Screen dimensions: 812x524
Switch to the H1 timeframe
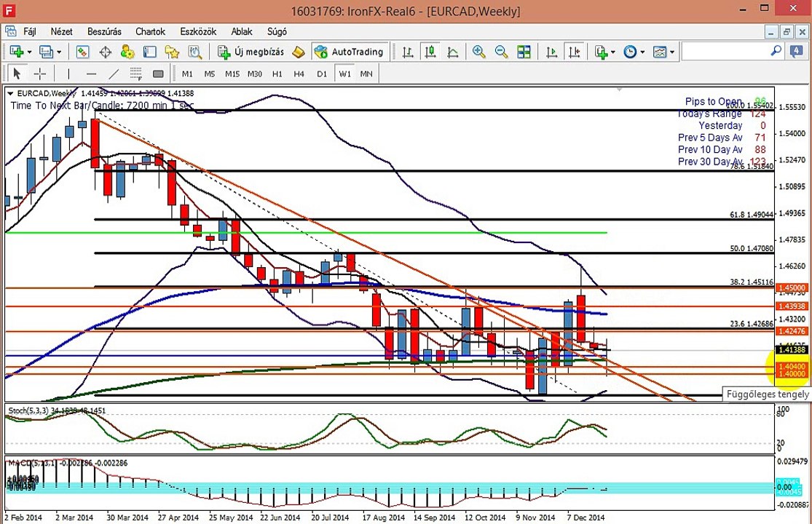pyautogui.click(x=277, y=74)
